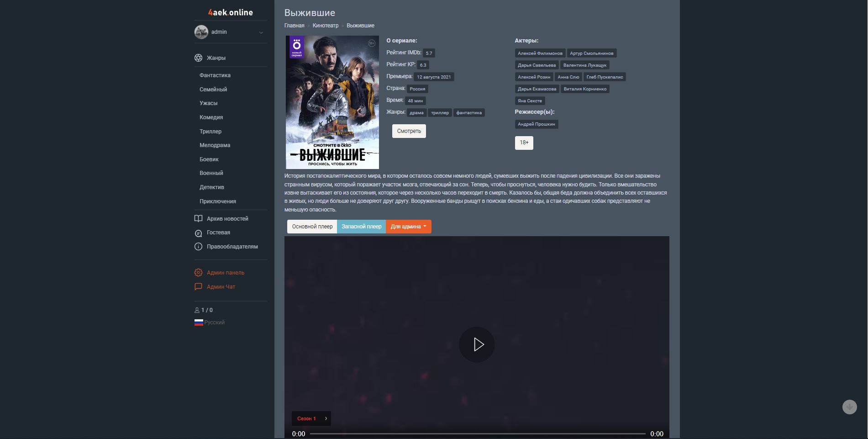This screenshot has height=439, width=868.
Task: Click the scroll-down arrow circle button
Action: pos(849,407)
